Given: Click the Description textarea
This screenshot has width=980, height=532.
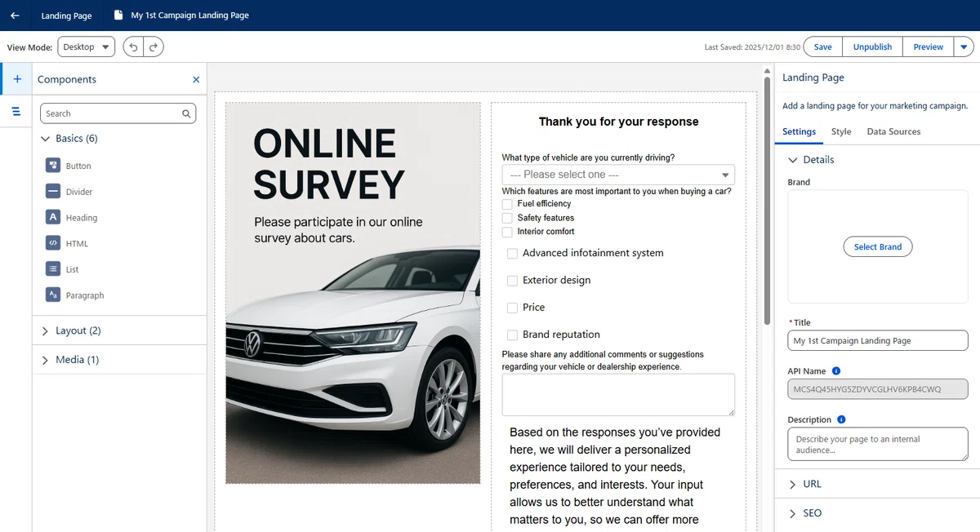Looking at the screenshot, I should [x=878, y=444].
